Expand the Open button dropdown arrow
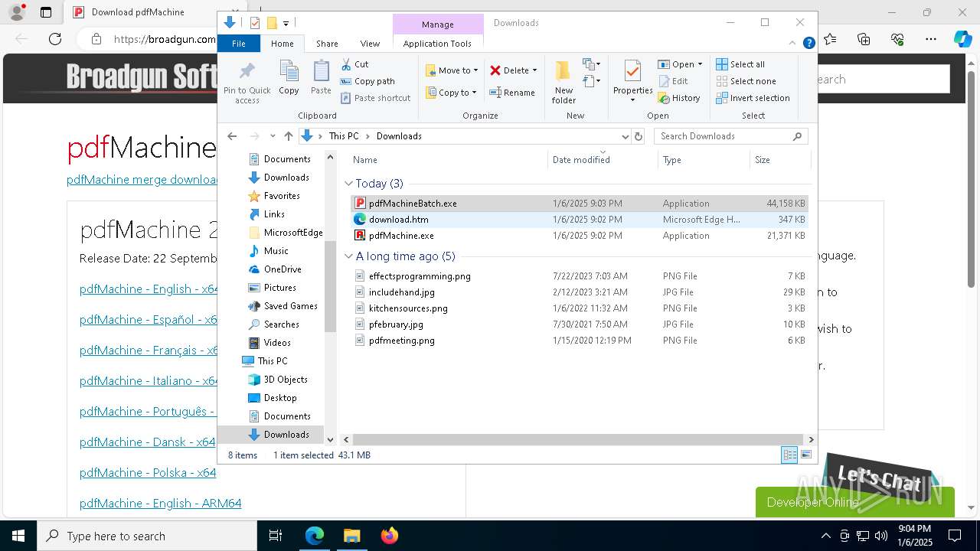Screen dimensions: 980x551 (x=700, y=64)
